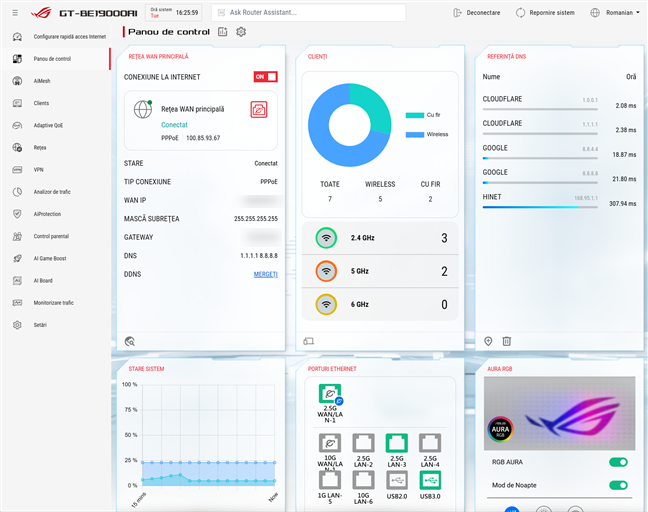Viewport: 648px width, 512px height.
Task: Open the hamburger menu icon
Action: click(15, 13)
